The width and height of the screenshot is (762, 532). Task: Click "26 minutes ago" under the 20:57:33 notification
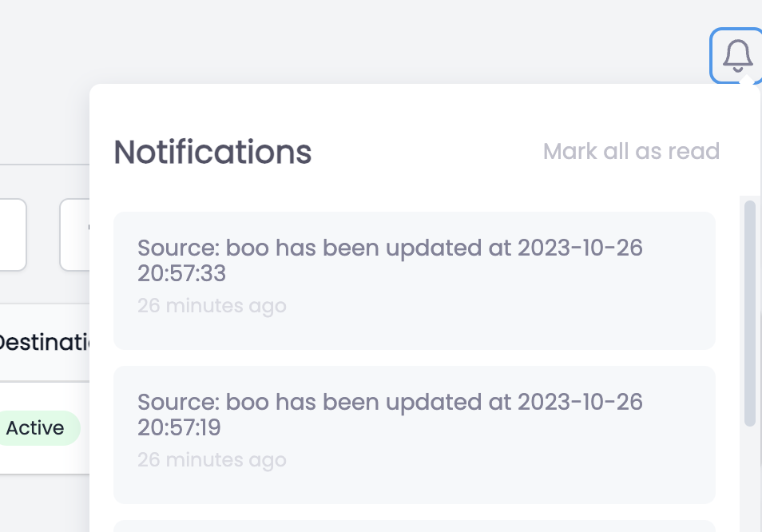(212, 306)
